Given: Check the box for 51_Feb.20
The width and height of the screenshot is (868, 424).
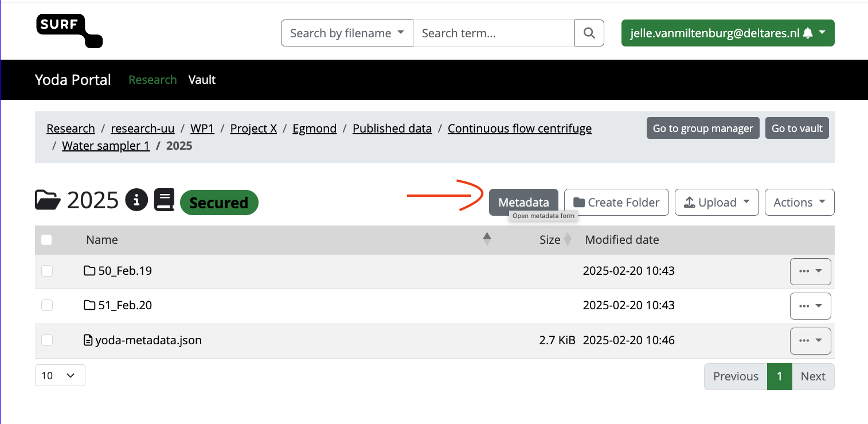Looking at the screenshot, I should [x=47, y=306].
